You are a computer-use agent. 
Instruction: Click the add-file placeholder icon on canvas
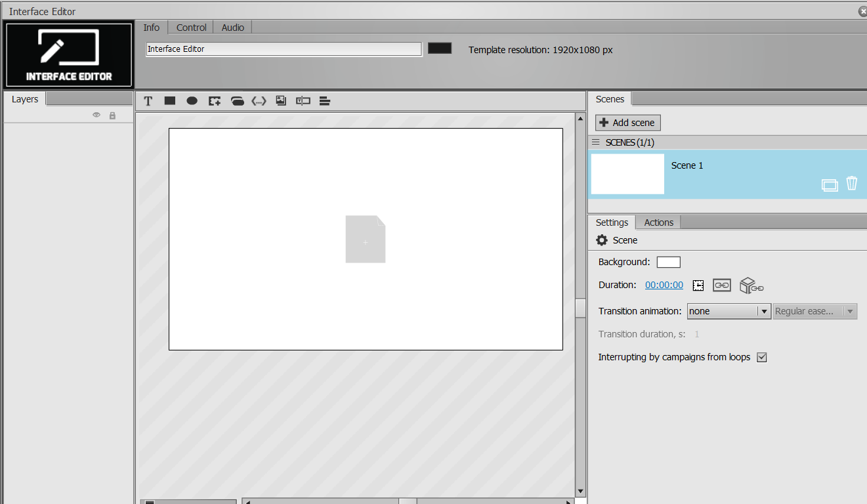pyautogui.click(x=366, y=239)
